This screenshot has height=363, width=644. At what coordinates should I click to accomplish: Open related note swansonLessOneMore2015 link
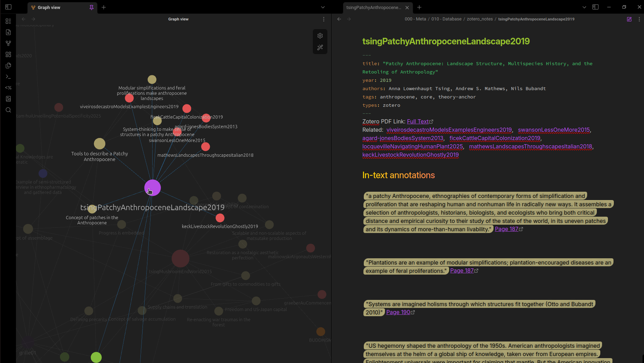553,130
